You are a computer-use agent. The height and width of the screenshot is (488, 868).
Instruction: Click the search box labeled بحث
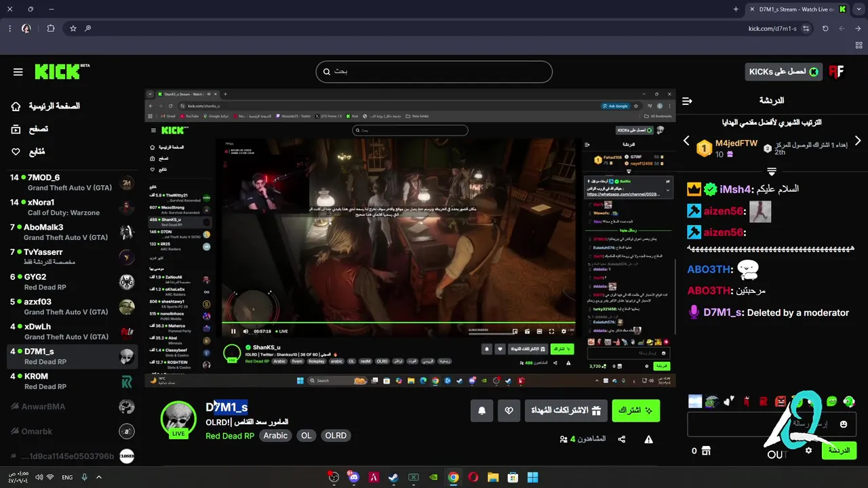(434, 72)
